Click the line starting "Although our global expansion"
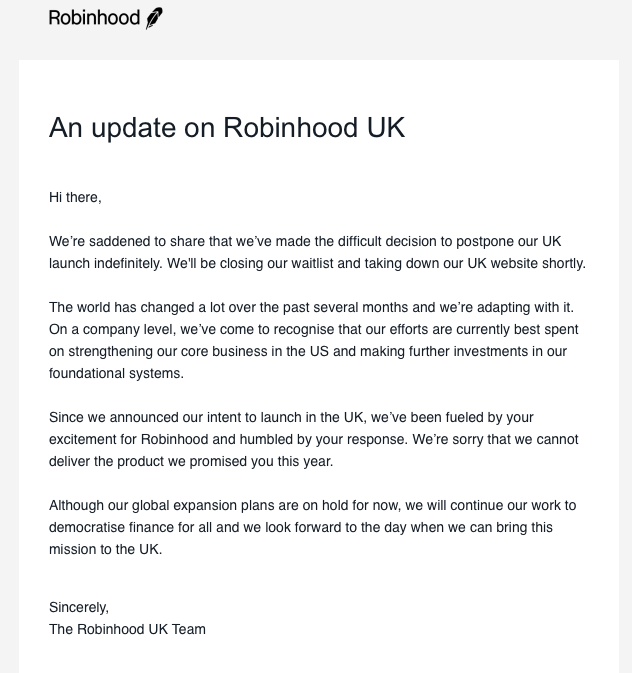This screenshot has height=673, width=632. (x=312, y=505)
